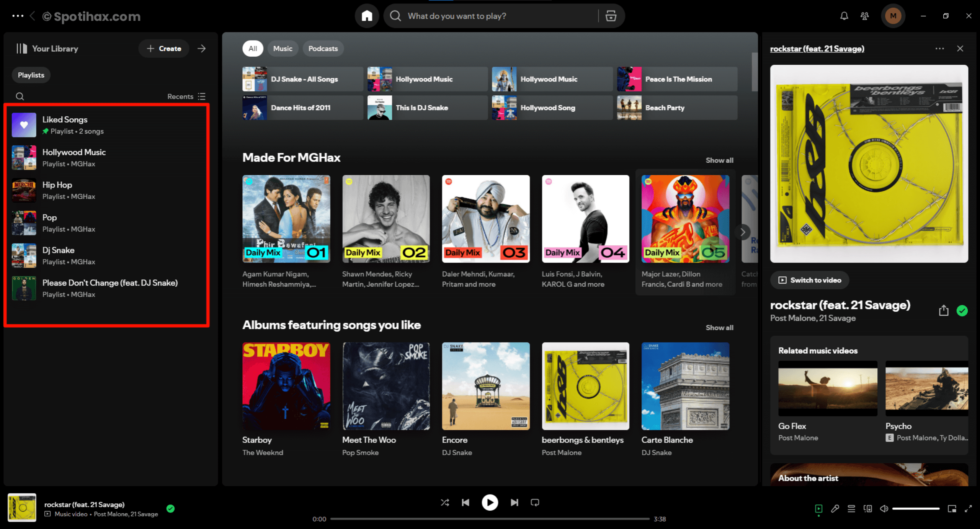Select the Podcasts filter chip
980x529 pixels.
tap(323, 48)
